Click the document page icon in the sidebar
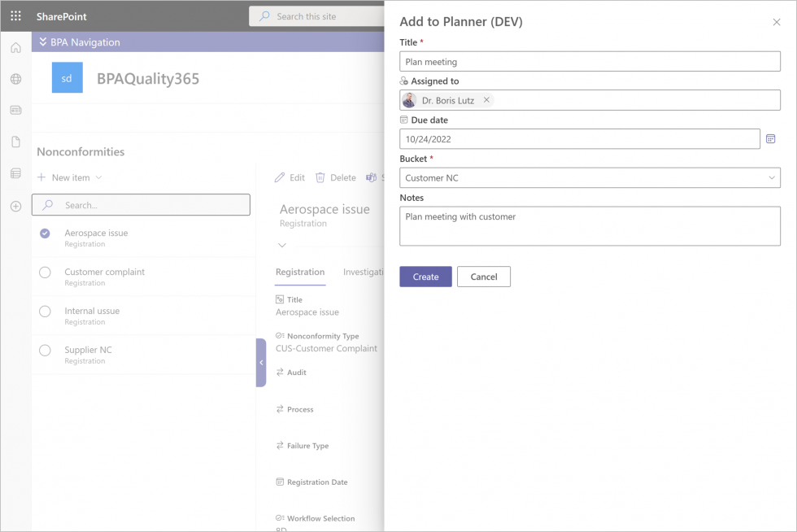This screenshot has height=532, width=797. (x=15, y=139)
